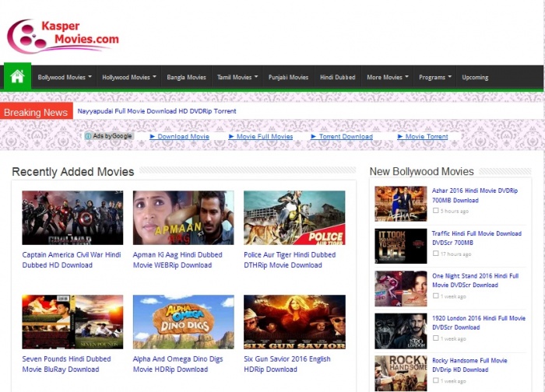Viewport: 545px width, 392px height.
Task: Open the Punjabi Movies menu item
Action: [289, 77]
